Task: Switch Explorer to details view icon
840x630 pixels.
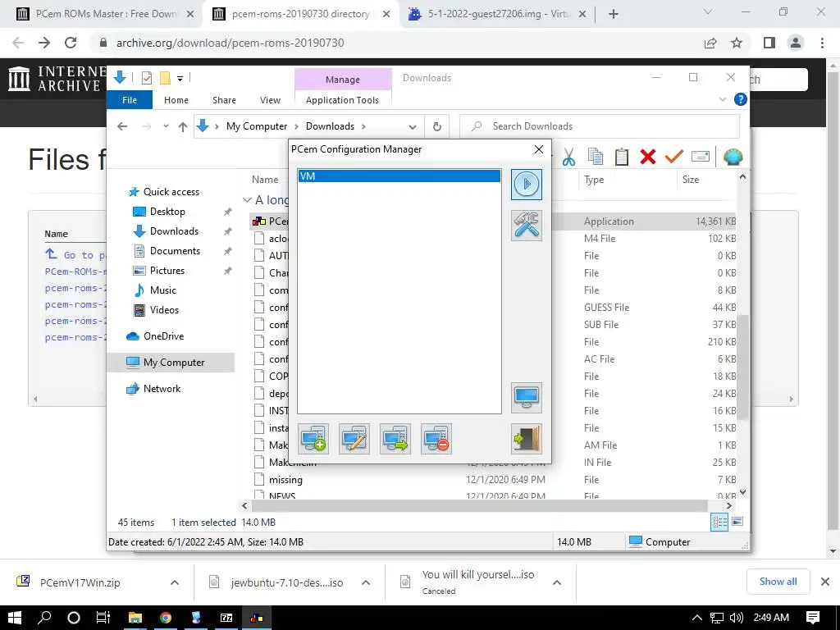Action: pos(719,522)
